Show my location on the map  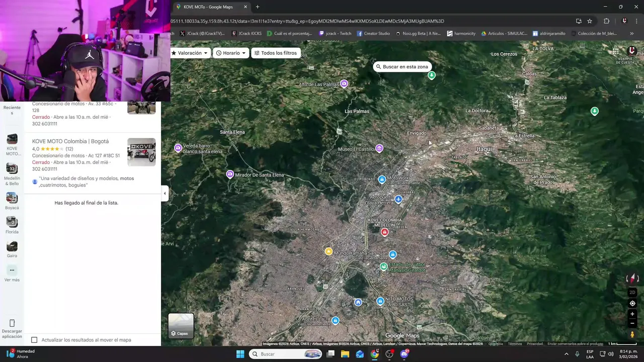pos(632,303)
